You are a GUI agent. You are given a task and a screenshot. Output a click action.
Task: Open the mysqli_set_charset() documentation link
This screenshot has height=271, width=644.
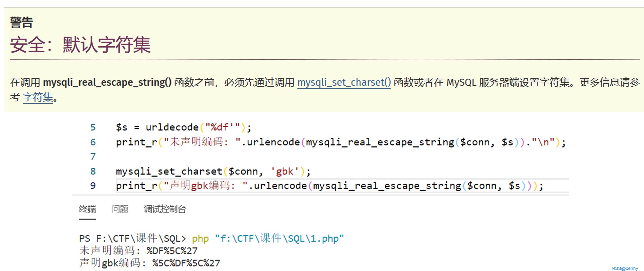[x=344, y=83]
